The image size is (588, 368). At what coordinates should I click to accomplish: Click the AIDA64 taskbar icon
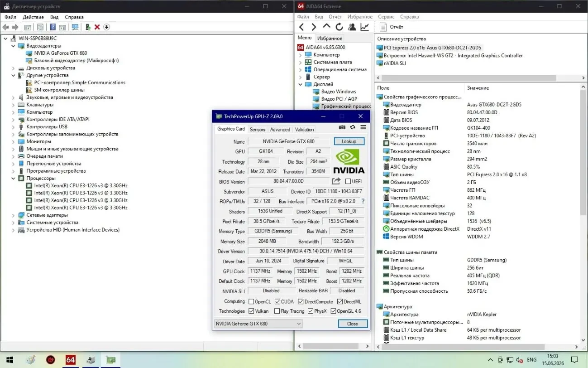[x=71, y=360]
